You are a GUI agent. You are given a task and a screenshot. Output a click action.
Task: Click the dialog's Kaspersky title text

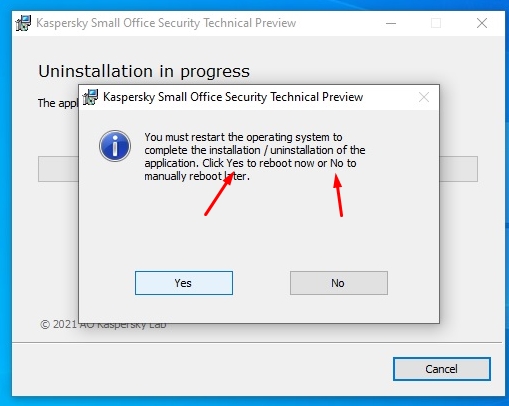coord(233,97)
